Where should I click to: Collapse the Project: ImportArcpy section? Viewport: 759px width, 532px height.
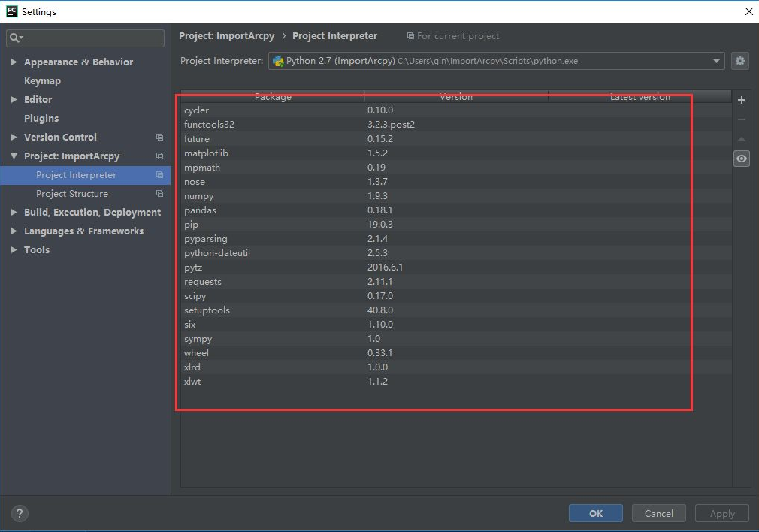coord(14,156)
